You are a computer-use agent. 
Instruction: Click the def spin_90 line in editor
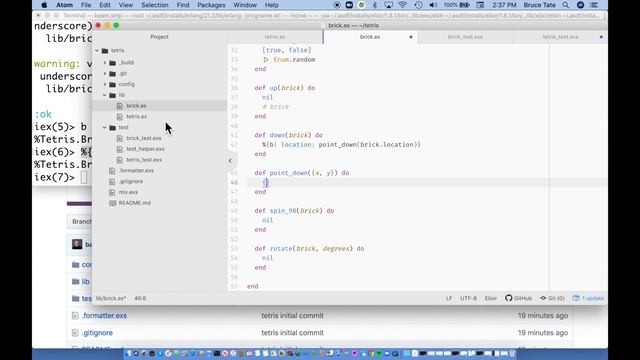(294, 211)
